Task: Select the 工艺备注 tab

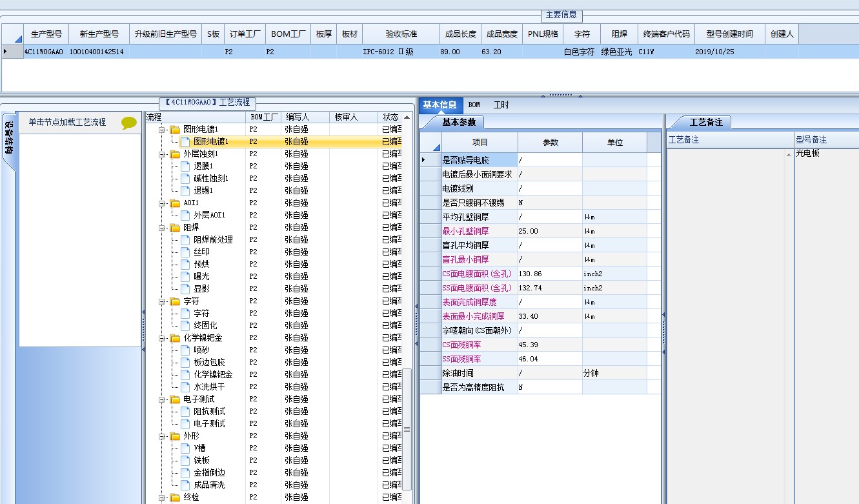Action: (706, 122)
